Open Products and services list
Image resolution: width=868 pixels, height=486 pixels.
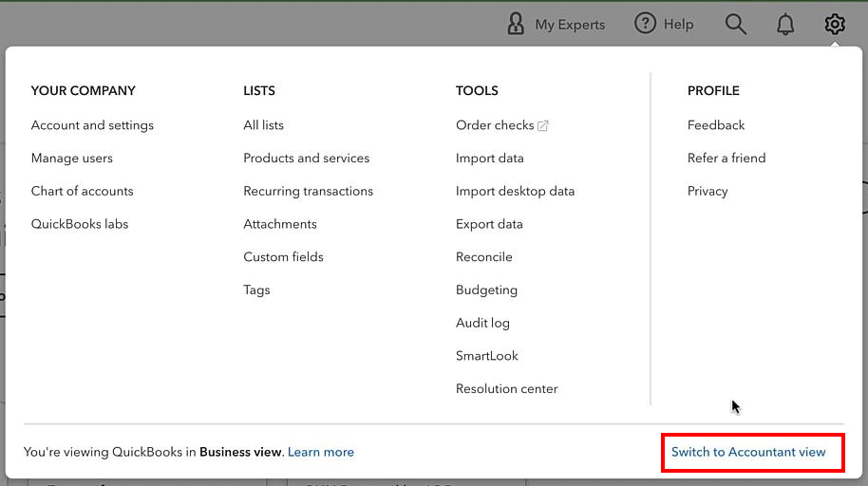tap(306, 159)
